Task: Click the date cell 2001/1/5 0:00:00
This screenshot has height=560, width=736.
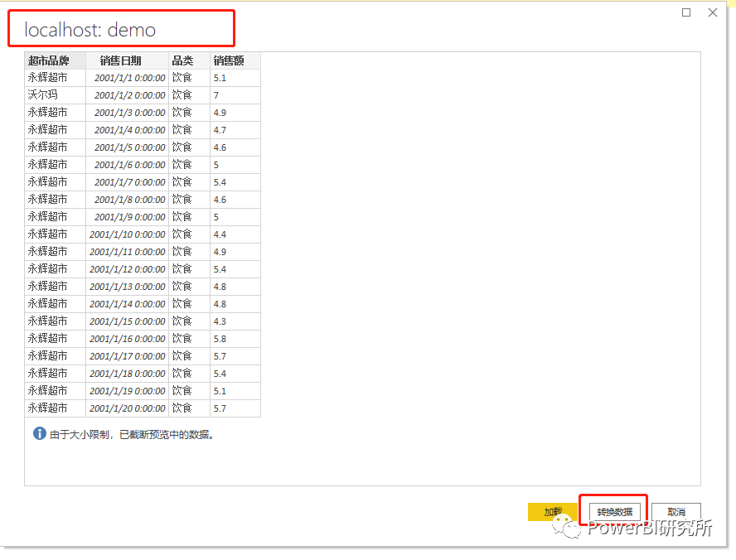Action: coord(127,147)
